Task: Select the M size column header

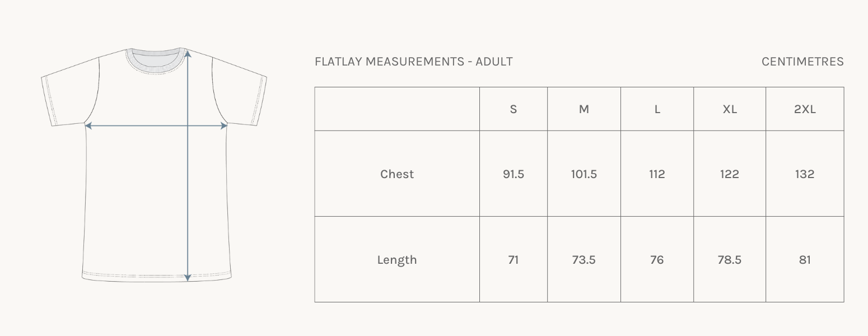Action: pyautogui.click(x=584, y=109)
